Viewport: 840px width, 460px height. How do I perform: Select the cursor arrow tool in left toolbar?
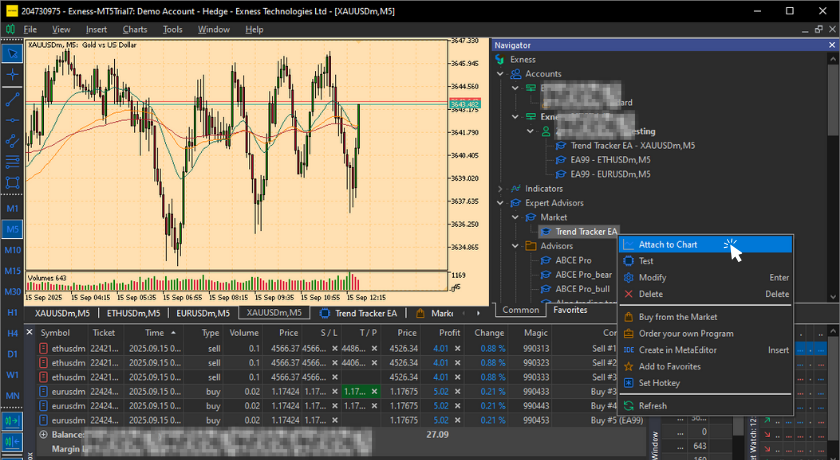pos(12,54)
